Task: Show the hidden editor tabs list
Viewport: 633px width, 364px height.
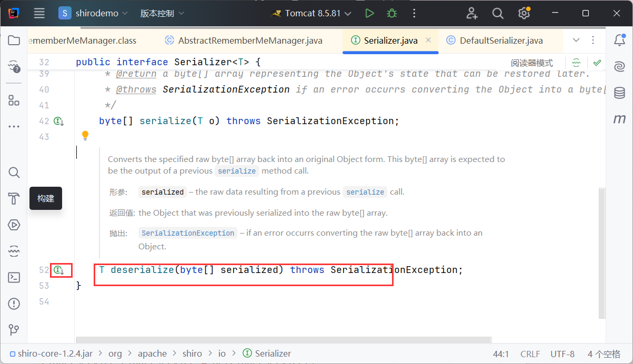Action: tap(576, 41)
